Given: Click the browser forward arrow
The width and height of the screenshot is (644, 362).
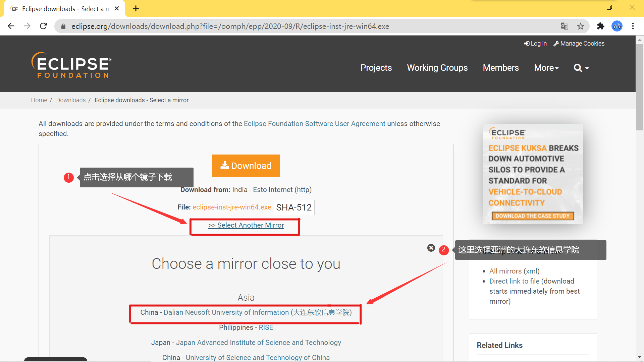Looking at the screenshot, I should pyautogui.click(x=27, y=26).
